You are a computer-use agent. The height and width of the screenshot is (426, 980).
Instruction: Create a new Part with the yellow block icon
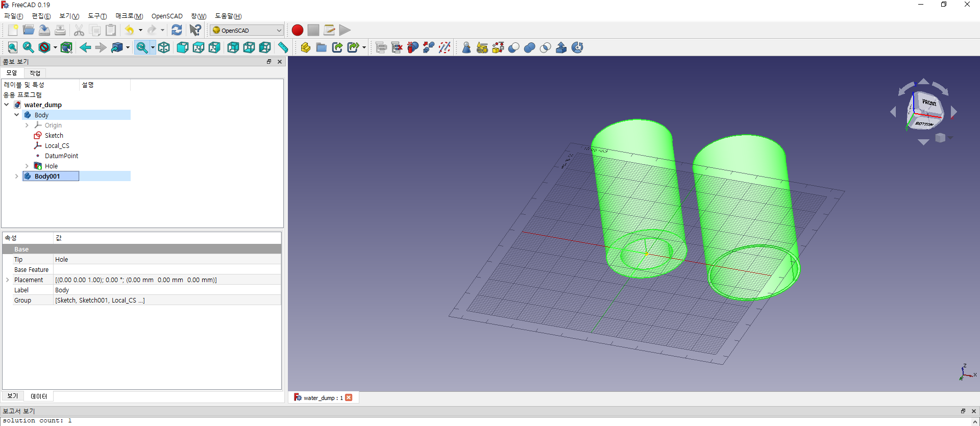[x=306, y=47]
